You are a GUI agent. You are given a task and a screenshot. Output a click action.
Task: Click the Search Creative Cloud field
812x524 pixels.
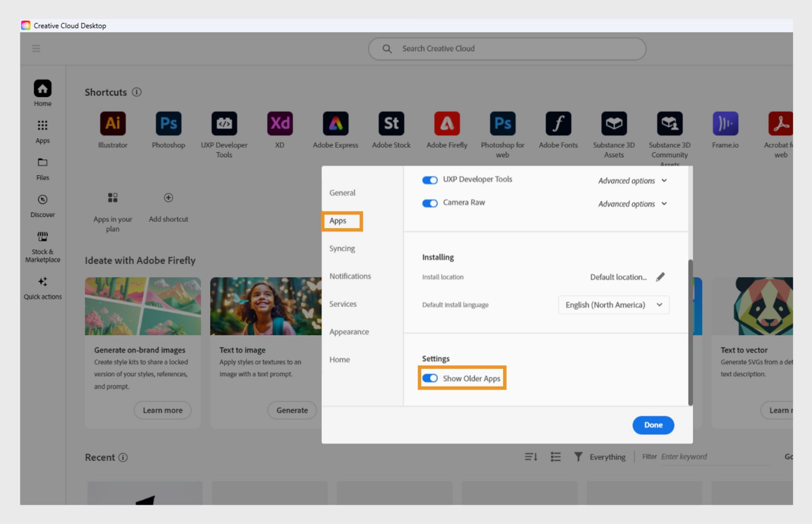click(x=507, y=49)
